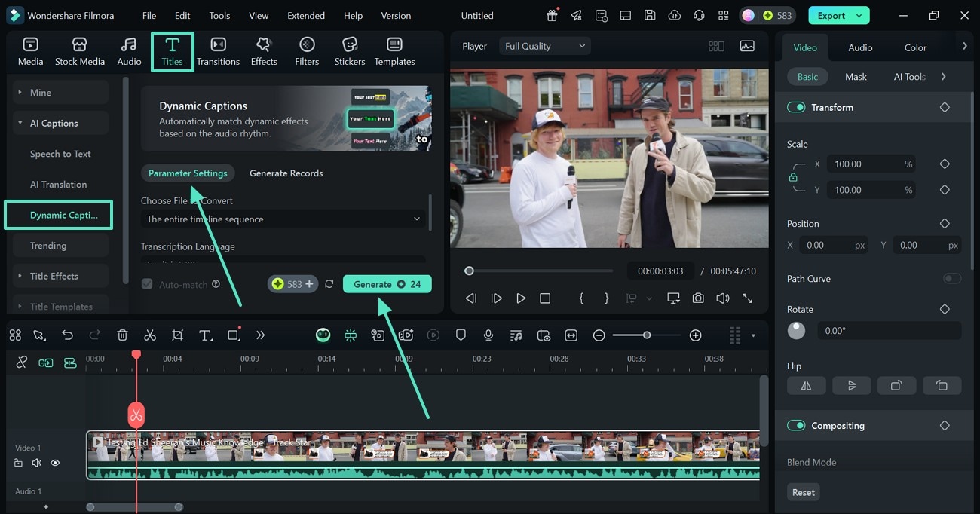Toggle the Transform switch
This screenshot has height=514, width=980.
tap(796, 107)
